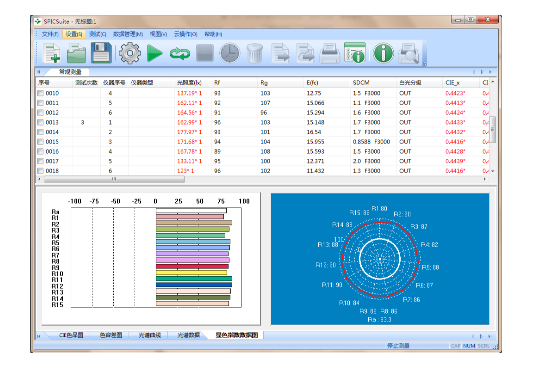Image resolution: width=540 pixels, height=380 pixels.
Task: Open the 帮助 menu
Action: [213, 34]
